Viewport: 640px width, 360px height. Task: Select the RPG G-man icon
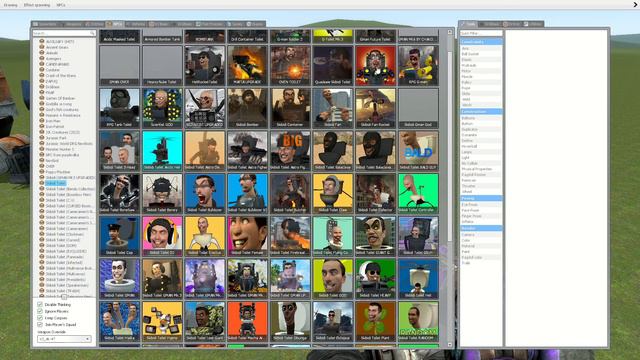[418, 65]
